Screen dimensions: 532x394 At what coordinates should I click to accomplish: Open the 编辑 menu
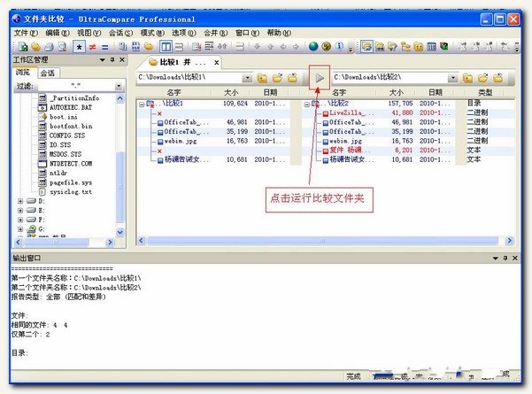pos(58,33)
